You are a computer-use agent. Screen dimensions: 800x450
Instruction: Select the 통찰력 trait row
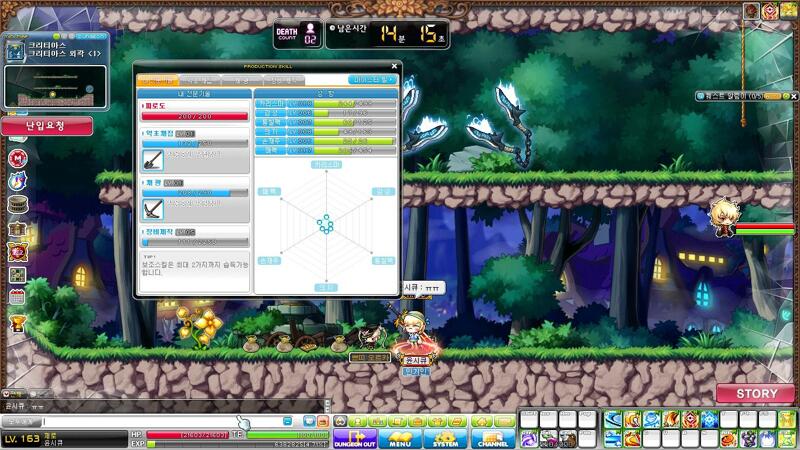[326, 122]
